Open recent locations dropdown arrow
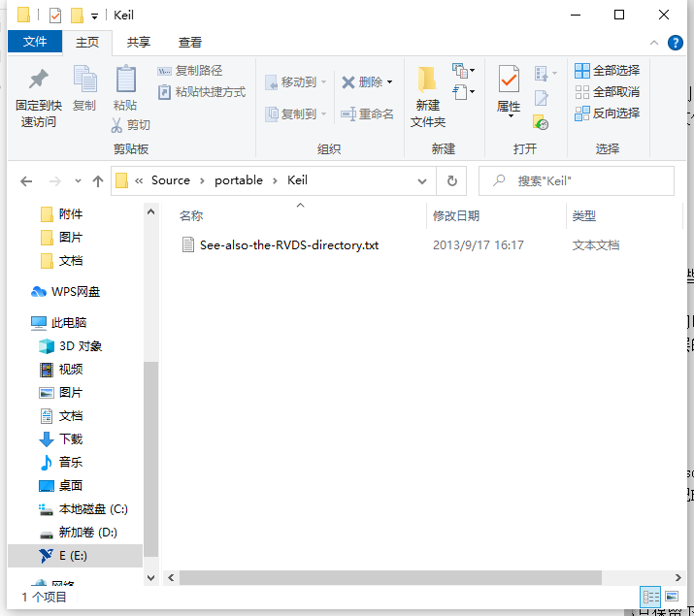 pyautogui.click(x=78, y=181)
